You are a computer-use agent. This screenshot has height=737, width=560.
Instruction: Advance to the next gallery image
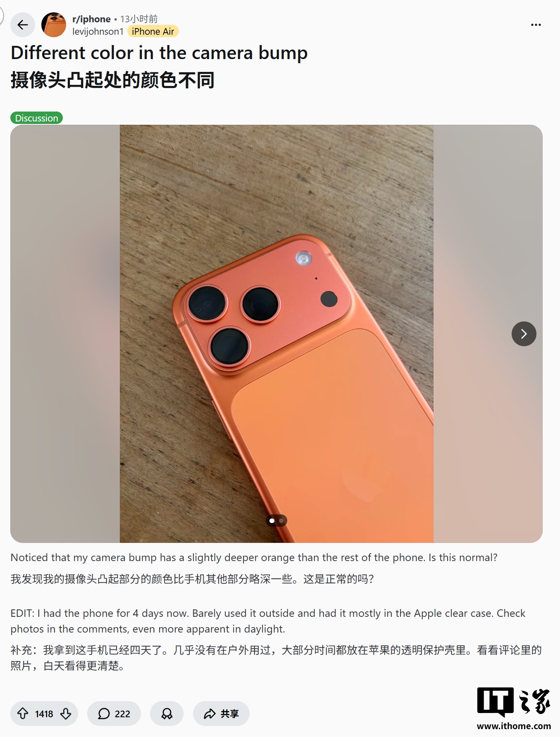[524, 334]
